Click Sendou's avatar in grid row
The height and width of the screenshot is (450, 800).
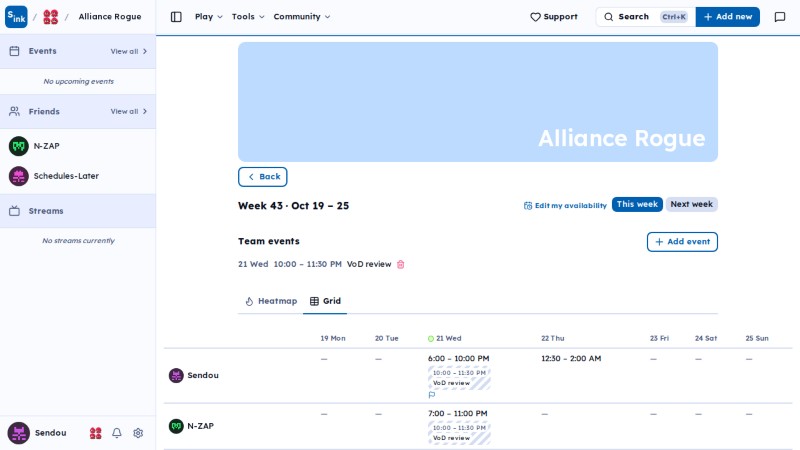[x=176, y=376]
